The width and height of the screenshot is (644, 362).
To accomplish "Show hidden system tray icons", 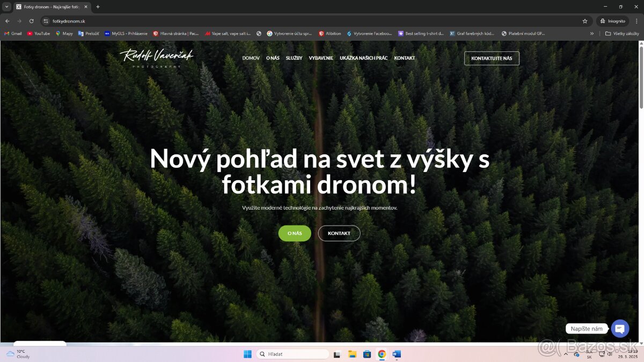I will coord(566,354).
